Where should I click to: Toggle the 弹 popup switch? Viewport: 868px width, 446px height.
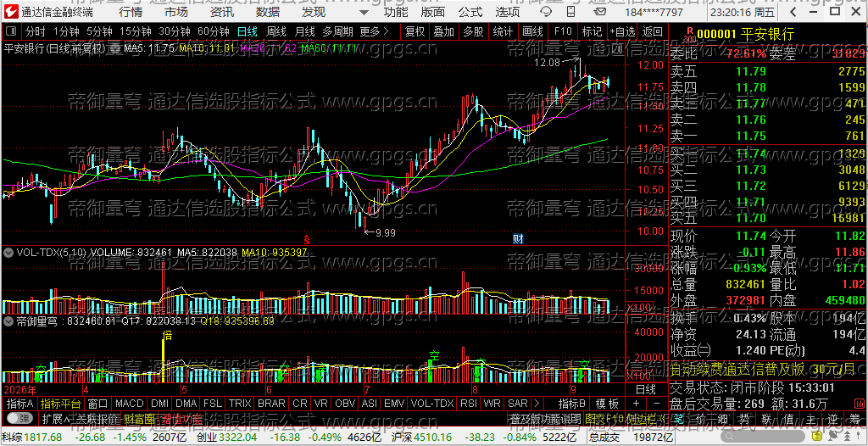[20, 418]
